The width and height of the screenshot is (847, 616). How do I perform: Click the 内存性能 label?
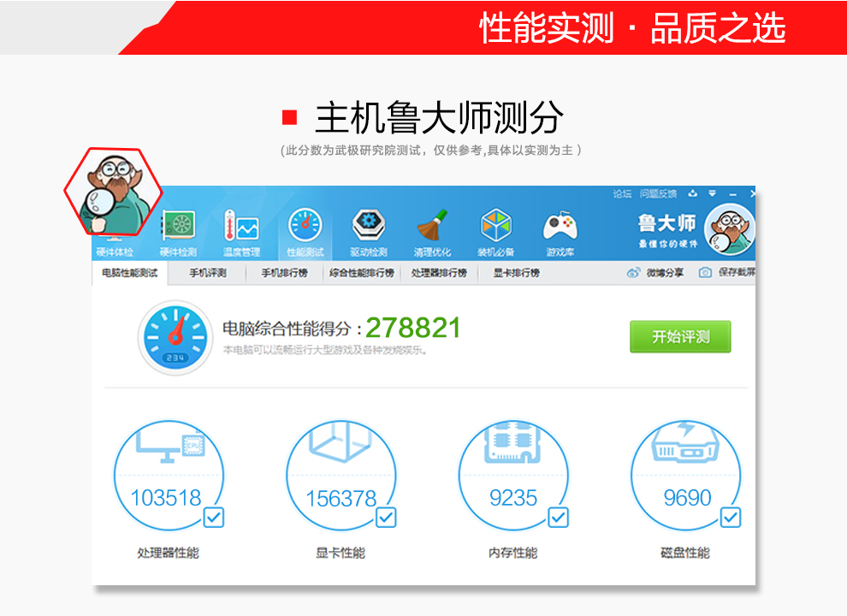(x=512, y=553)
